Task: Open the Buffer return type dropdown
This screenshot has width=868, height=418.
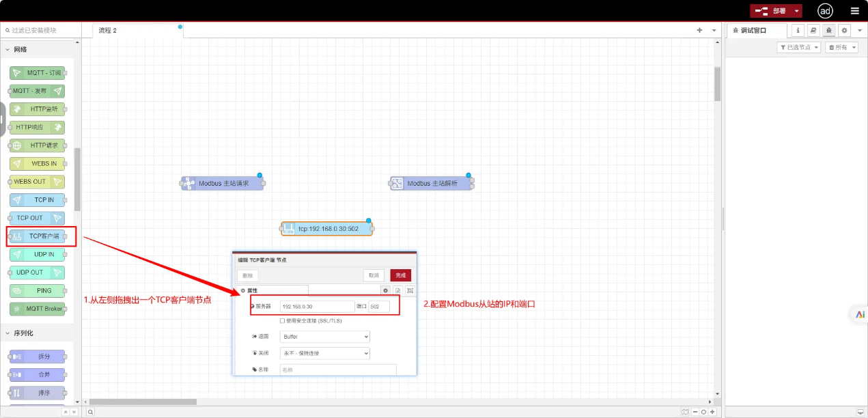Action: [325, 337]
